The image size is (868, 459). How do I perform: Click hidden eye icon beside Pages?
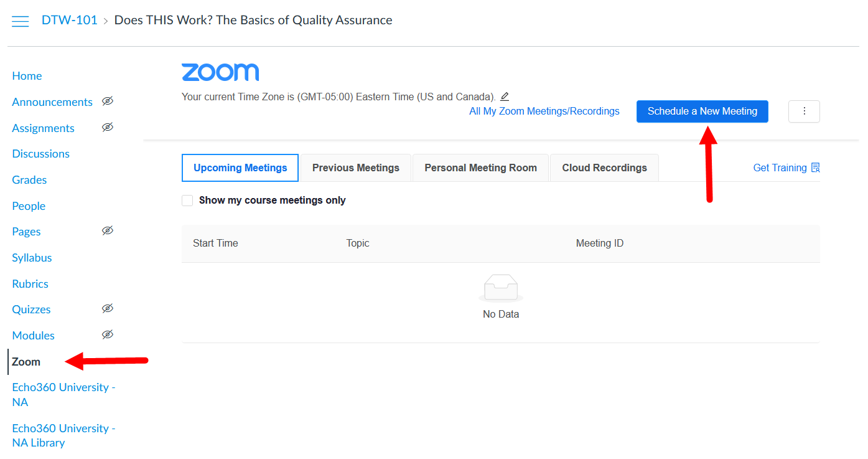(108, 230)
